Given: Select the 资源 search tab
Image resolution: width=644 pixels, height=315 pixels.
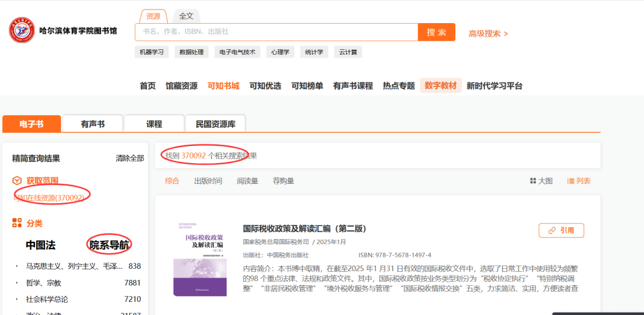Looking at the screenshot, I should [x=153, y=16].
